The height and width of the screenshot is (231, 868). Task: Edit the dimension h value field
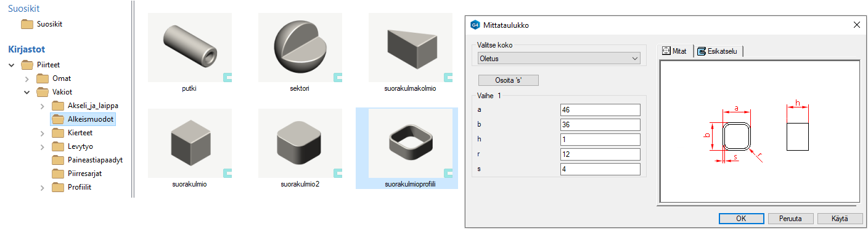click(x=600, y=140)
